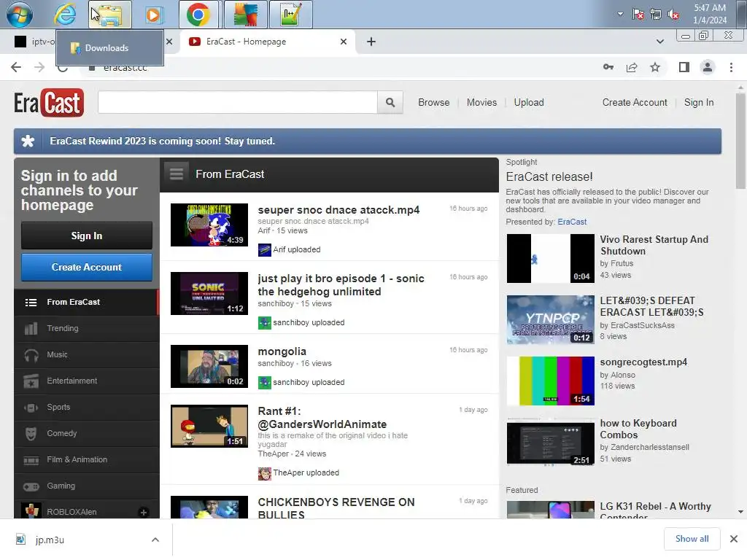
Task: Switch to Chrome taskbar icon
Action: click(198, 15)
